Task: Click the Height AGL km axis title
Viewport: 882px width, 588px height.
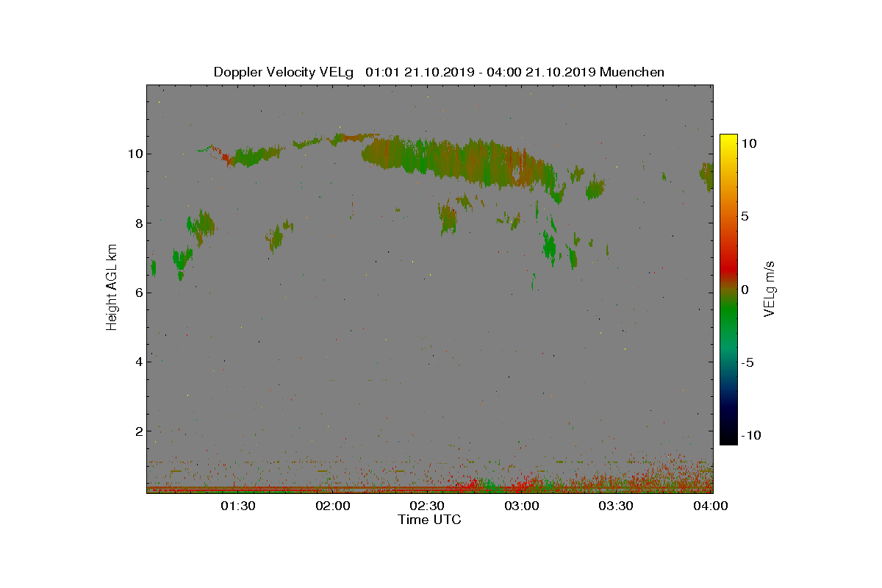Action: [x=112, y=287]
